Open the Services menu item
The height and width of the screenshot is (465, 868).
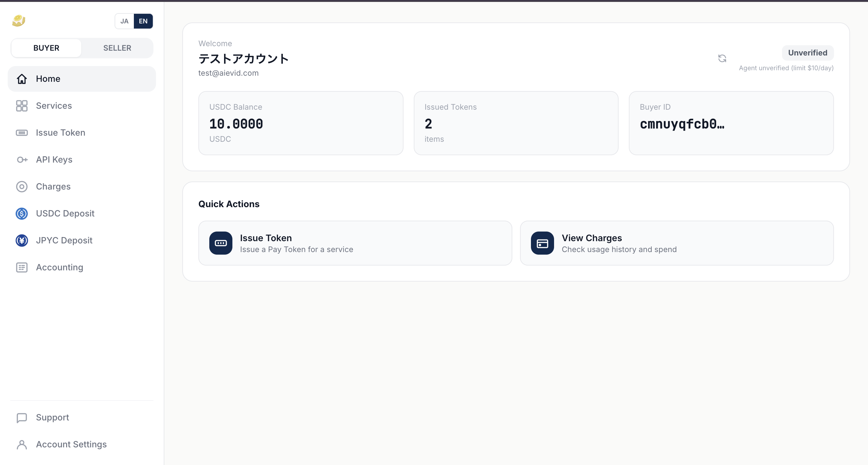coord(82,106)
